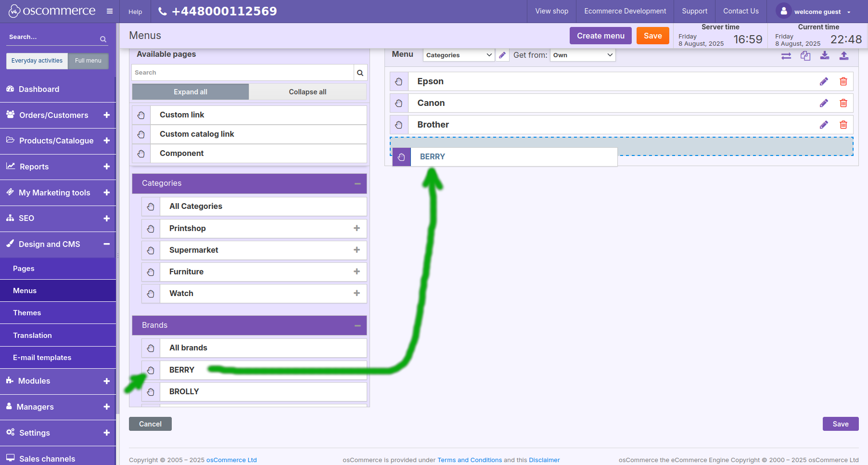Click the drag handle of Component row
Screen dimensions: 868x465
tap(141, 154)
